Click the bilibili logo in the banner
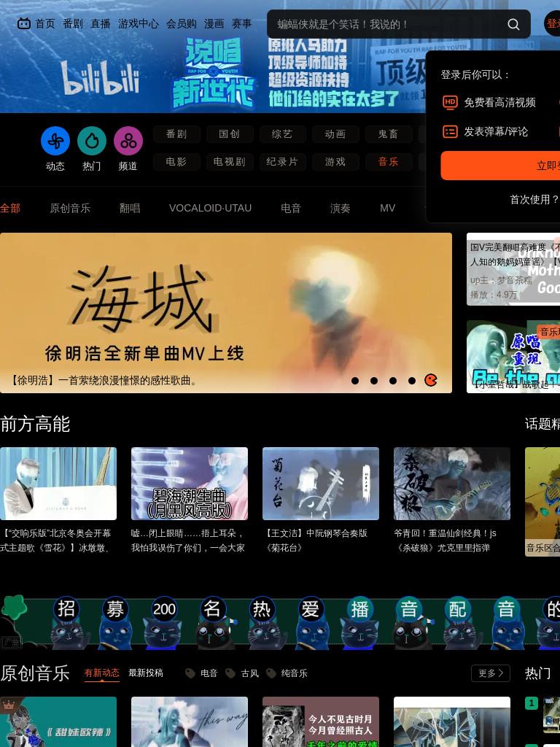Viewport: 560px width, 747px height. (100, 77)
